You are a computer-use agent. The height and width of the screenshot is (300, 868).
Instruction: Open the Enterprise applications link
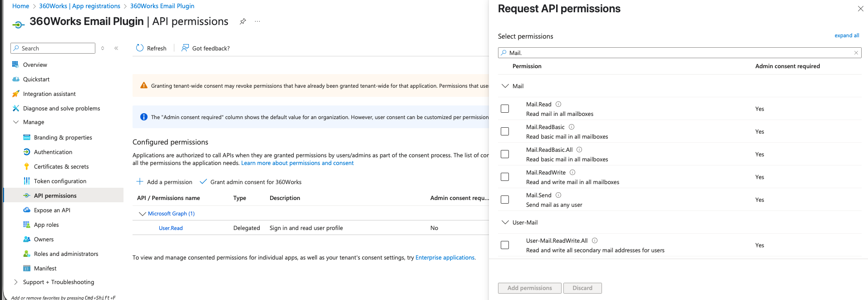(445, 258)
